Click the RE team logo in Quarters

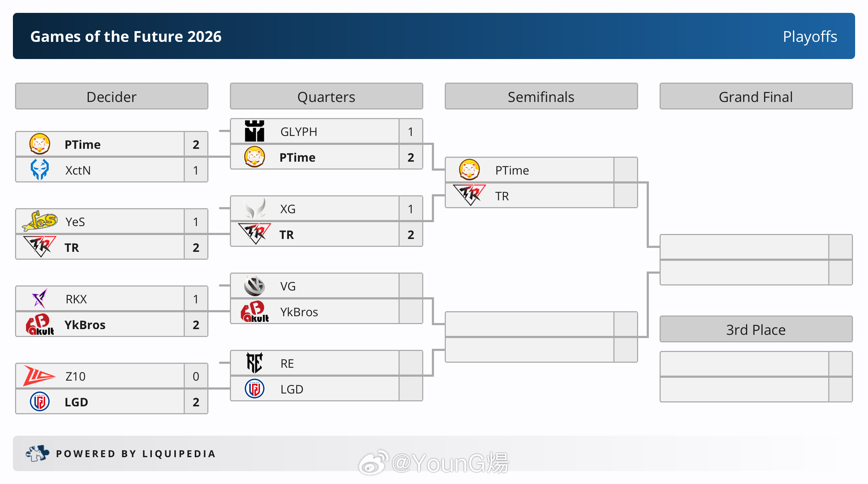click(255, 363)
